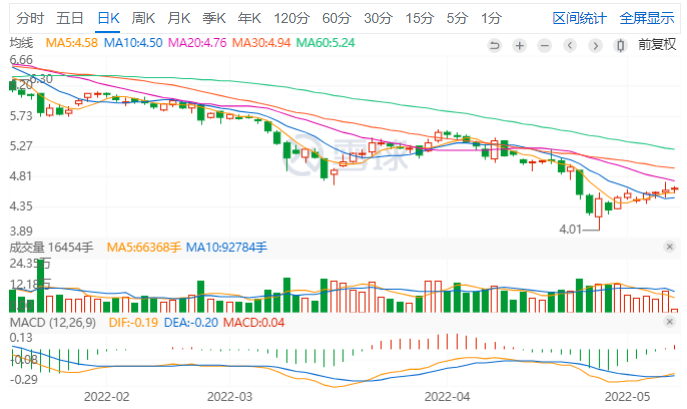Toggle the MA60:5.24 moving average legend
The image size is (687, 409).
pyautogui.click(x=333, y=42)
